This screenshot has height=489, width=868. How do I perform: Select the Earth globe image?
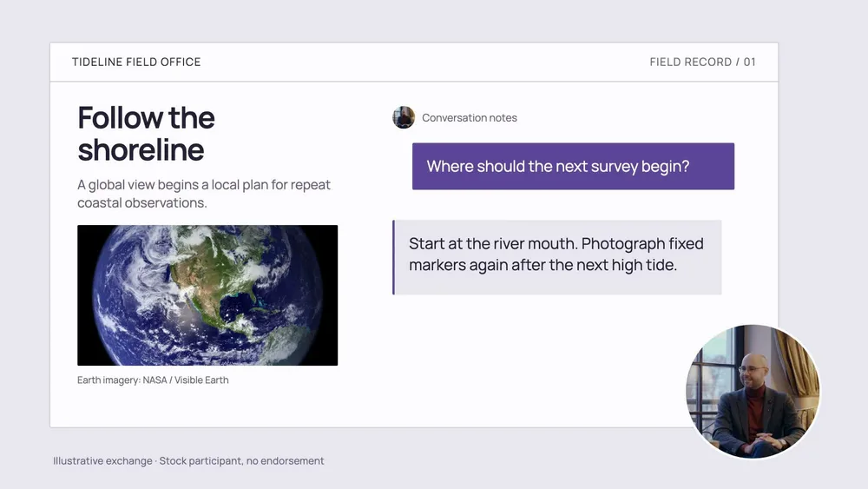(207, 295)
